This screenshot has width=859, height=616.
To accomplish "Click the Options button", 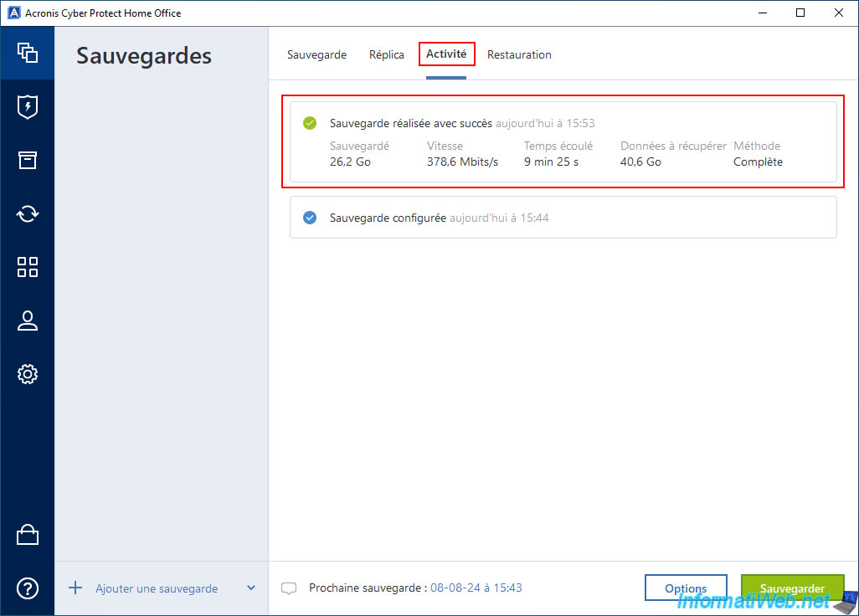I will tap(686, 588).
